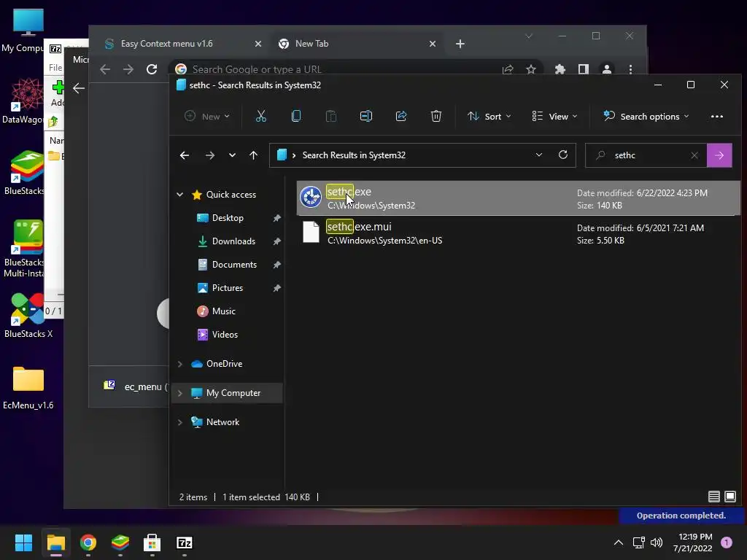747x560 pixels.
Task: Switch to details list view icon in status bar
Action: tap(713, 497)
